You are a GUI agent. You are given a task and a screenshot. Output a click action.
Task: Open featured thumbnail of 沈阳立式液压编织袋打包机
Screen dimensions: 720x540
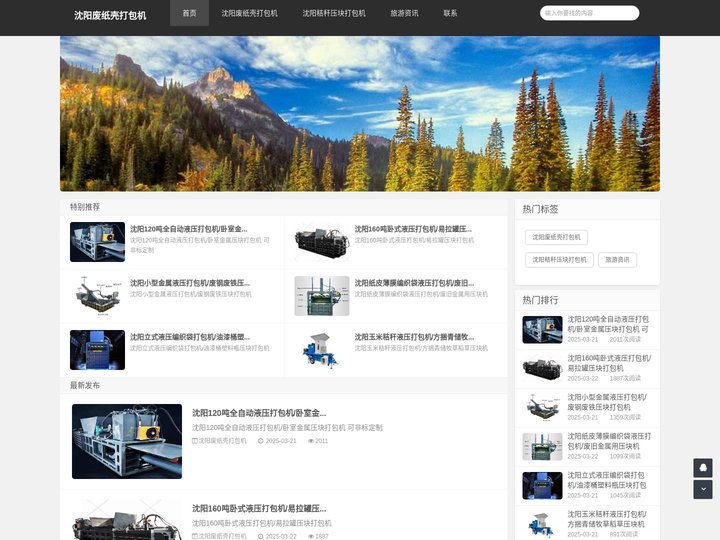[97, 350]
